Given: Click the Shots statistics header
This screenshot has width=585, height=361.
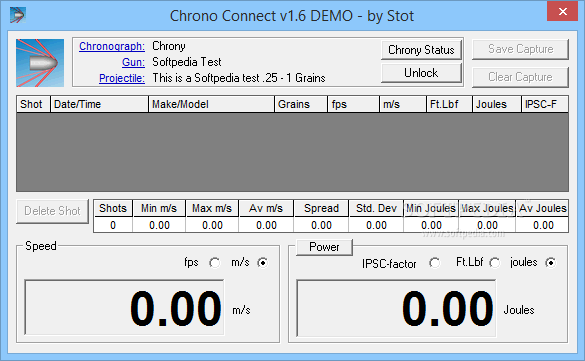Looking at the screenshot, I should tap(113, 208).
